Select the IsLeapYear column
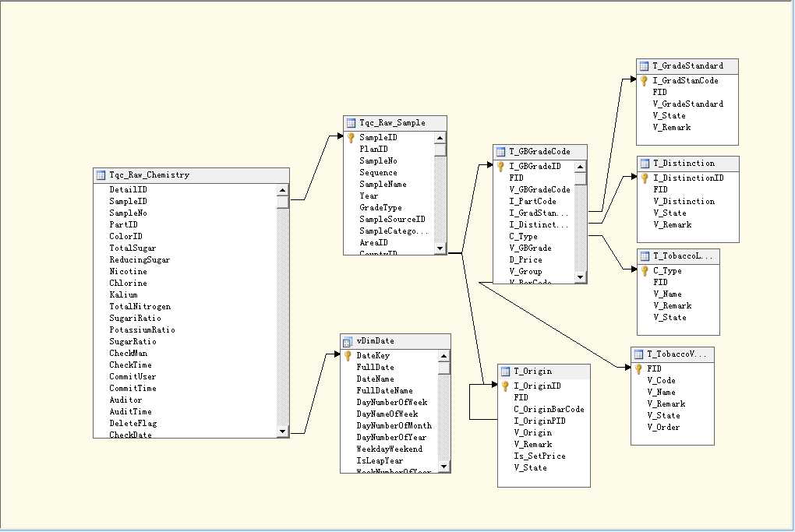This screenshot has height=532, width=795. tap(380, 460)
